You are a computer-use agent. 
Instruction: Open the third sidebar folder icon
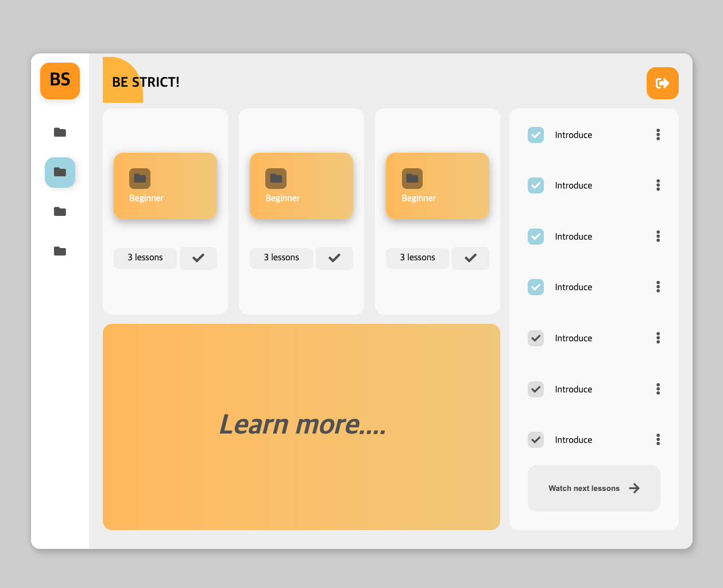point(60,211)
